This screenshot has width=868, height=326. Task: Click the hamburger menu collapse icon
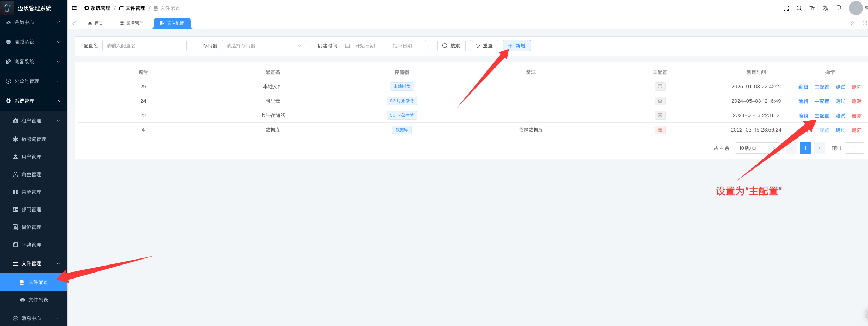coord(74,8)
